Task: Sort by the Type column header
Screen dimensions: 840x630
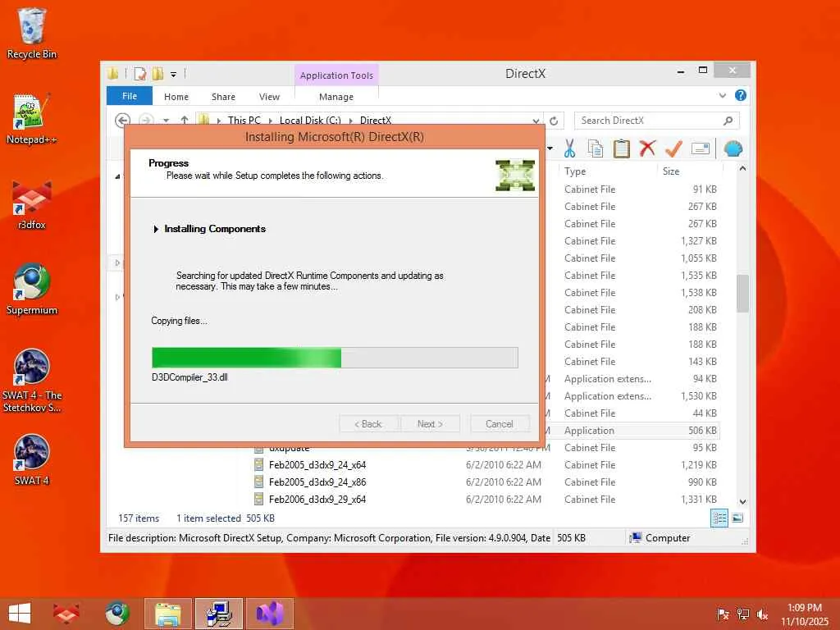Action: click(575, 171)
